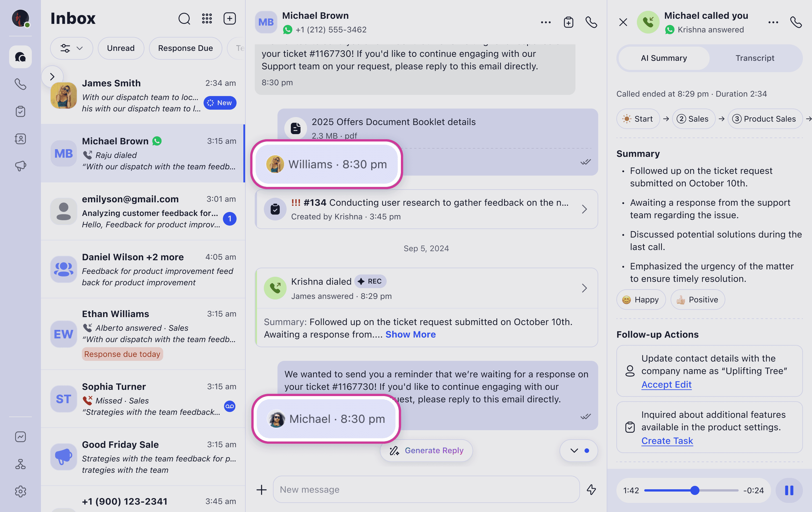Click the Accept Edit link
This screenshot has height=512, width=812.
(666, 385)
